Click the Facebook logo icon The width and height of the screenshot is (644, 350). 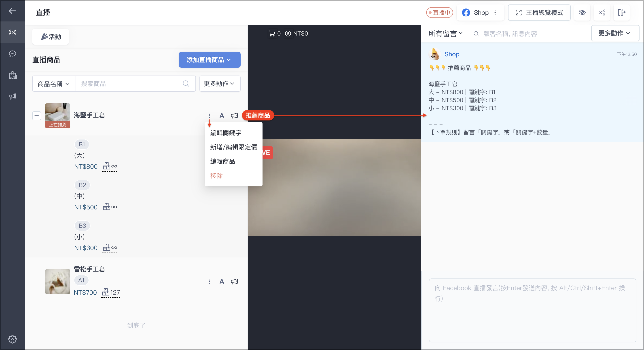click(466, 13)
